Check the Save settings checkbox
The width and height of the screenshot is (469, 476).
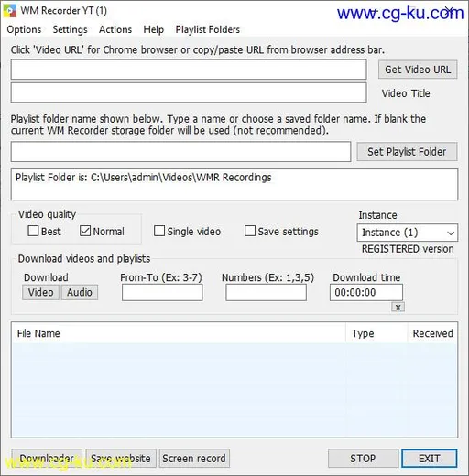pyautogui.click(x=250, y=231)
